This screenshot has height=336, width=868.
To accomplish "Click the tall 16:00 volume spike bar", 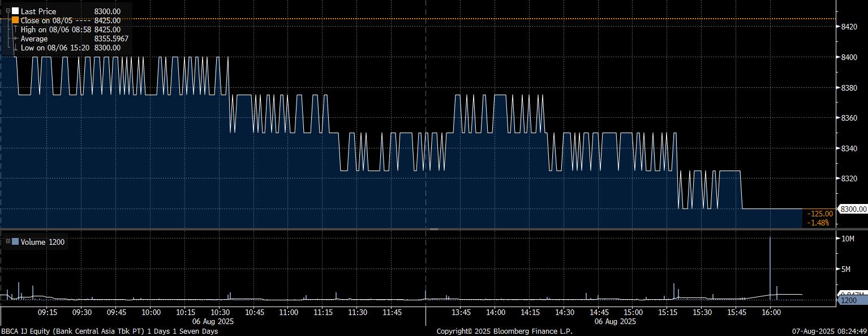I will (x=770, y=266).
